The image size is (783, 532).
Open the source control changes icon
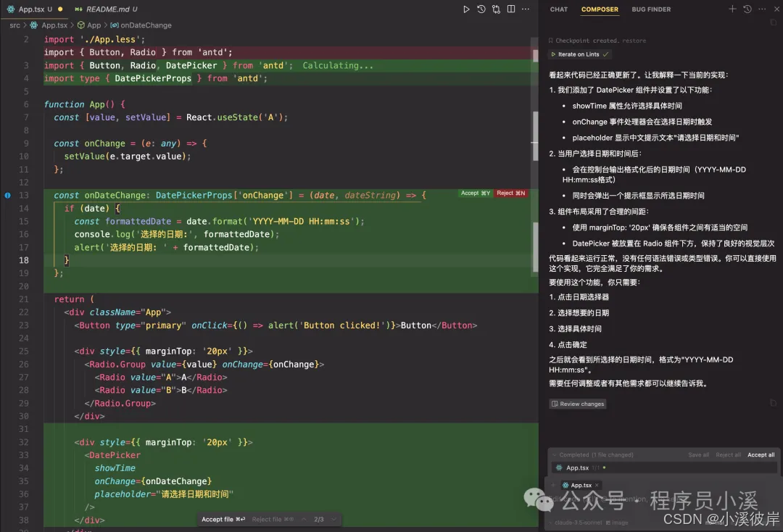tap(496, 9)
